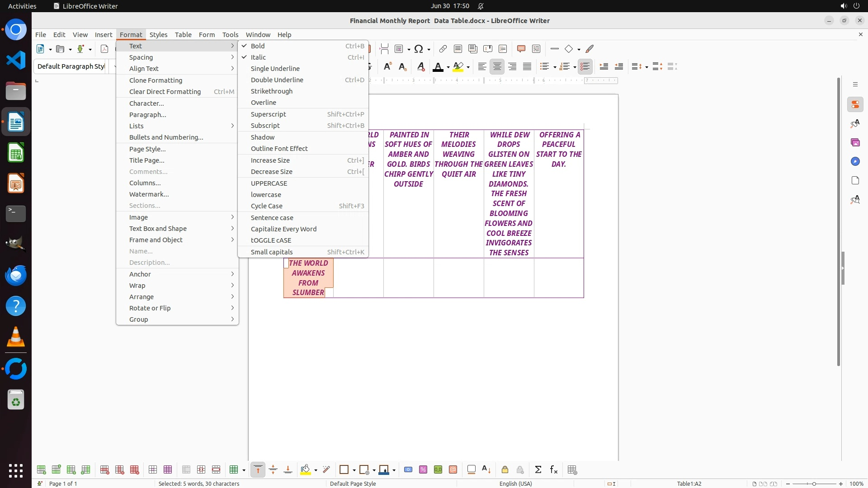Click the Insert Line tool icon
The height and width of the screenshot is (488, 868).
point(555,49)
